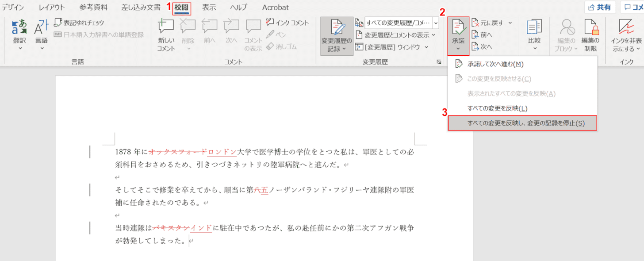Switch to 差し込み文書 tab
The image size is (644, 261).
(x=141, y=8)
